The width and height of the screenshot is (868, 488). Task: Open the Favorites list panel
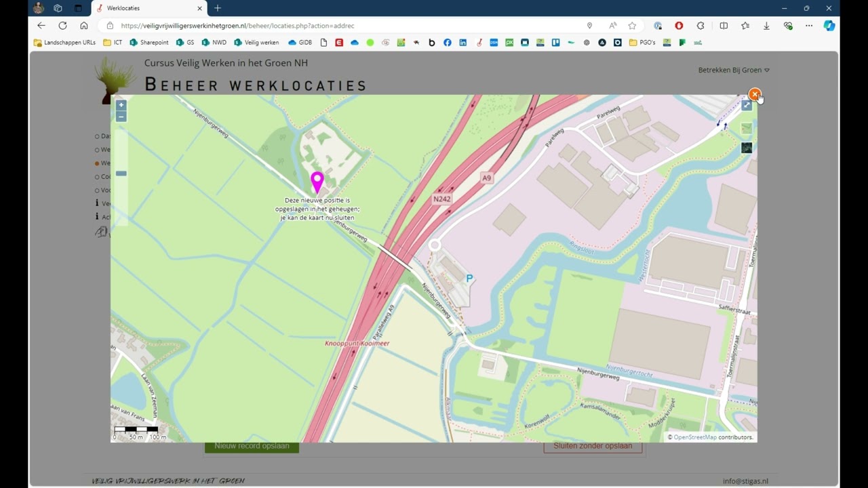745,26
